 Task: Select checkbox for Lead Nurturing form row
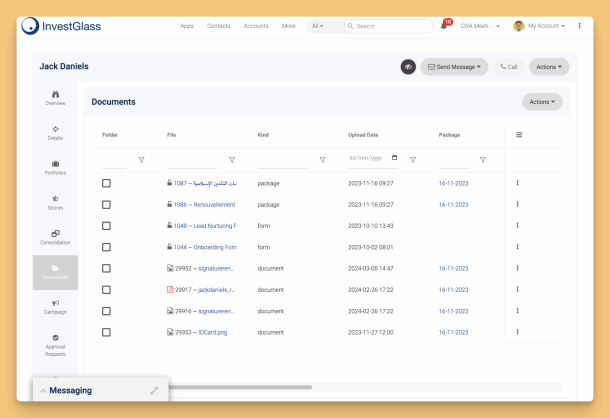pos(106,226)
